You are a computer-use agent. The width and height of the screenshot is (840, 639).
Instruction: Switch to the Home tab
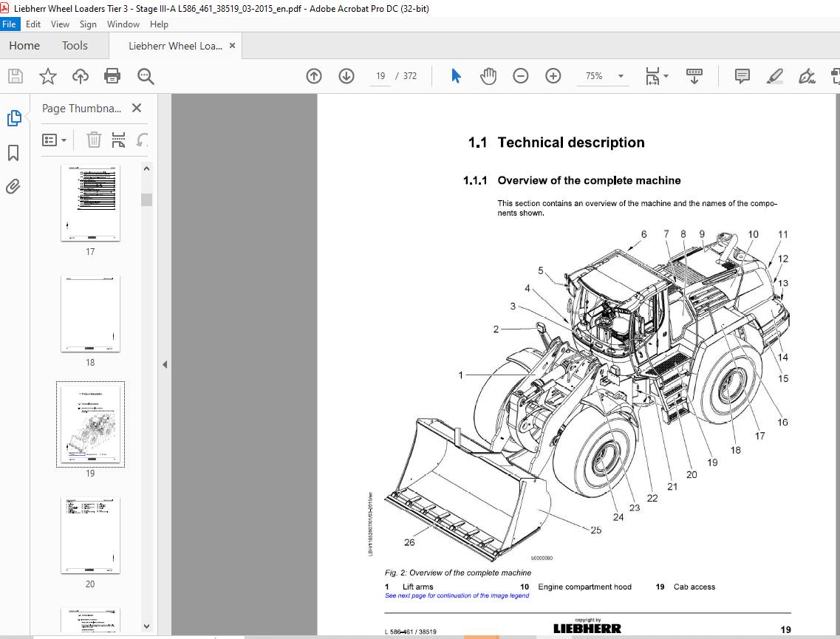24,46
